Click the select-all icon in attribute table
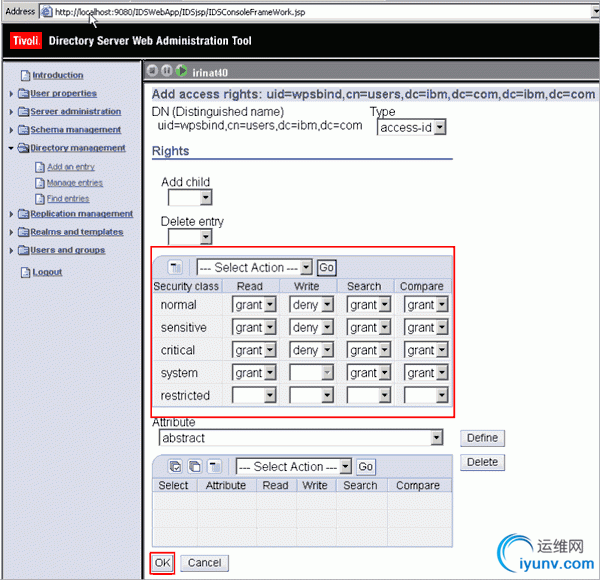This screenshot has width=600, height=580. tap(175, 466)
